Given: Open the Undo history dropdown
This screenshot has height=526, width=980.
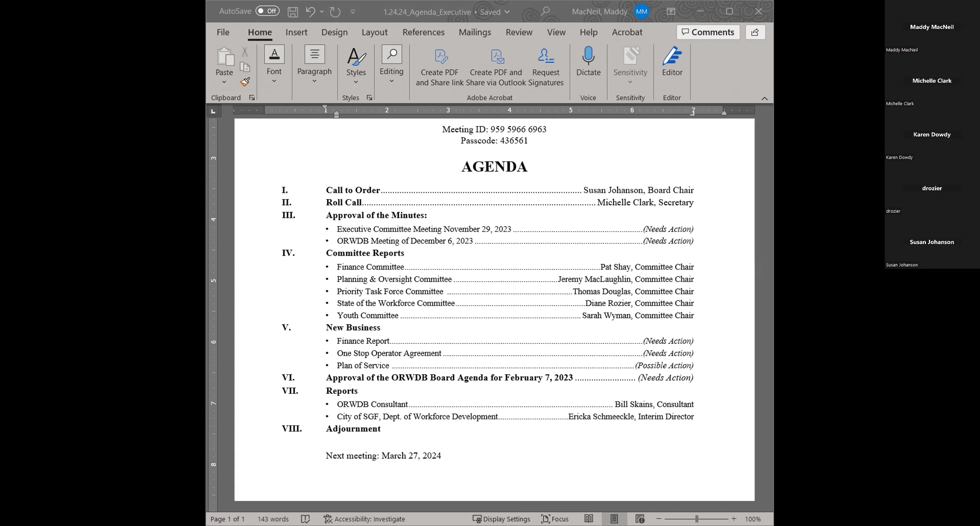Looking at the screenshot, I should (x=321, y=12).
